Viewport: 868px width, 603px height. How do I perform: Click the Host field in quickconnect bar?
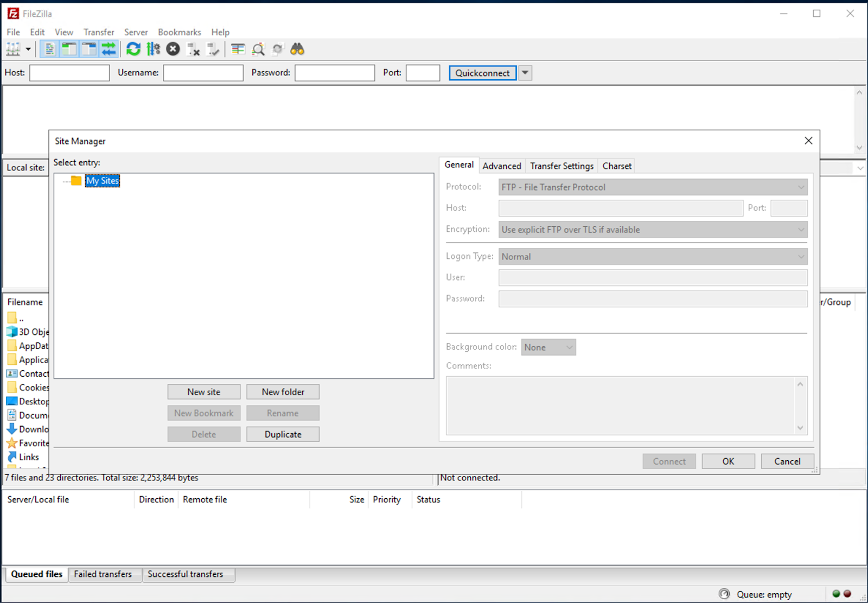pos(69,73)
